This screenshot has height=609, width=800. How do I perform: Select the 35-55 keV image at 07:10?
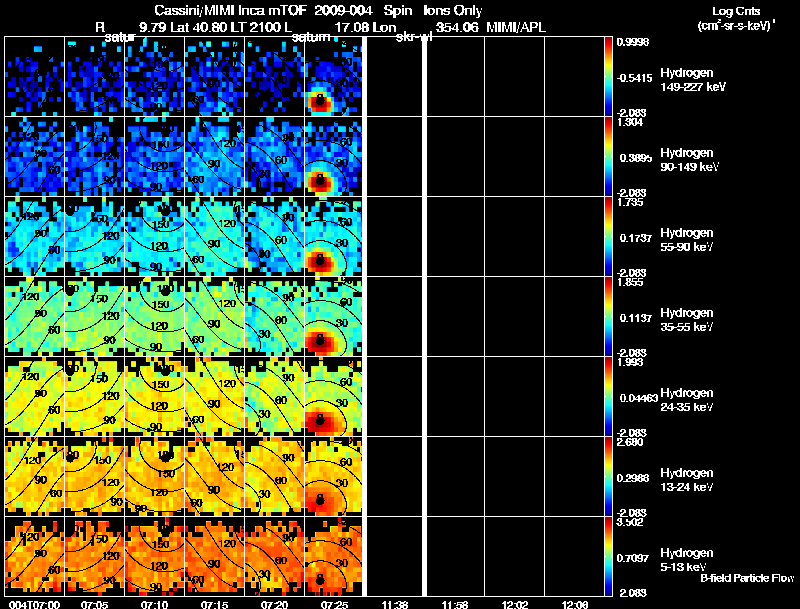pos(155,317)
